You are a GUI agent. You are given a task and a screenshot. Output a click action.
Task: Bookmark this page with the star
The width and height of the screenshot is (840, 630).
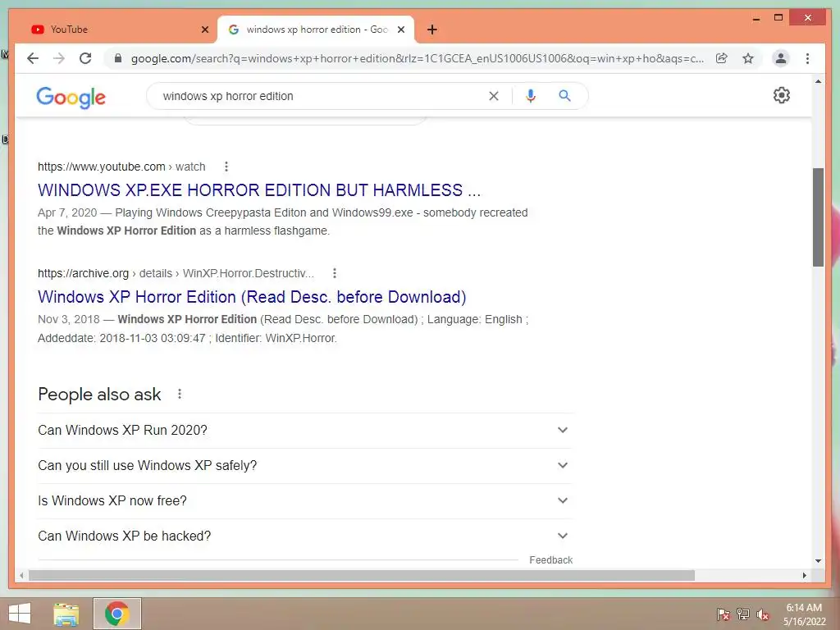[x=748, y=58]
